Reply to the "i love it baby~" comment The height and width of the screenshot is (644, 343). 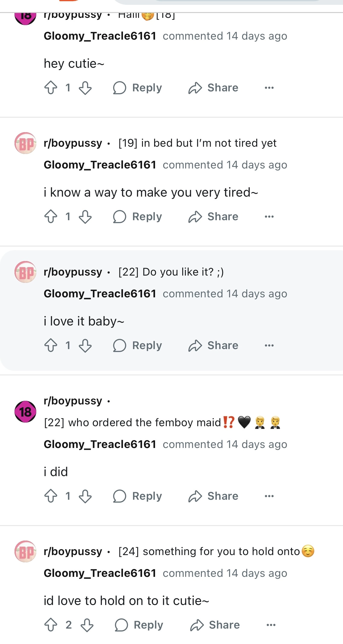pos(138,345)
